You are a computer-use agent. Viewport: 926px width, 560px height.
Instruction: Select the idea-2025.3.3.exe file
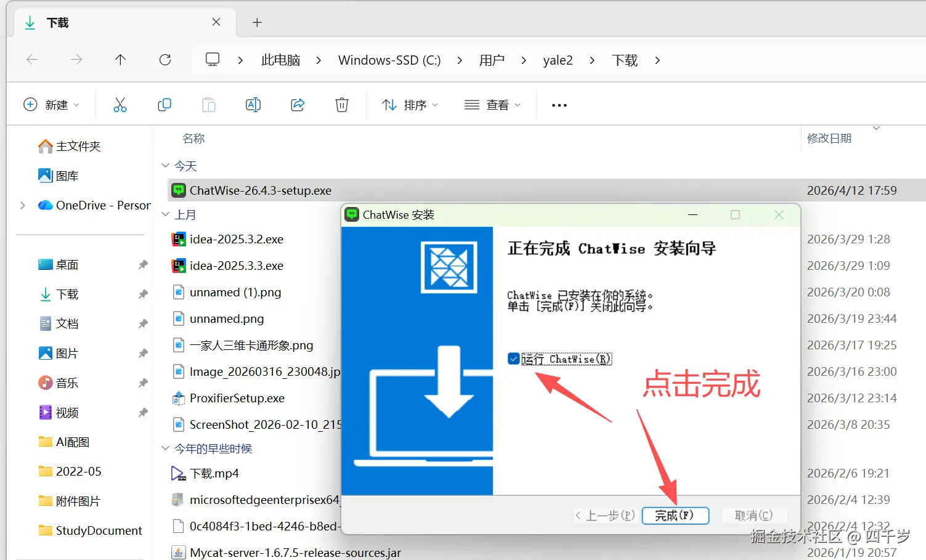tap(237, 266)
